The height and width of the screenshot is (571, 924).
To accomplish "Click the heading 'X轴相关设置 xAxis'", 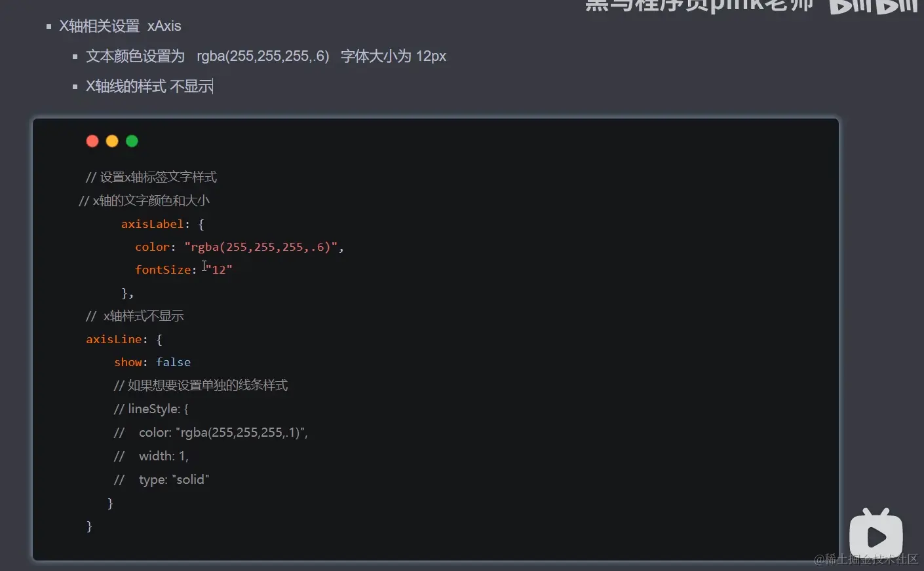I will click(120, 26).
